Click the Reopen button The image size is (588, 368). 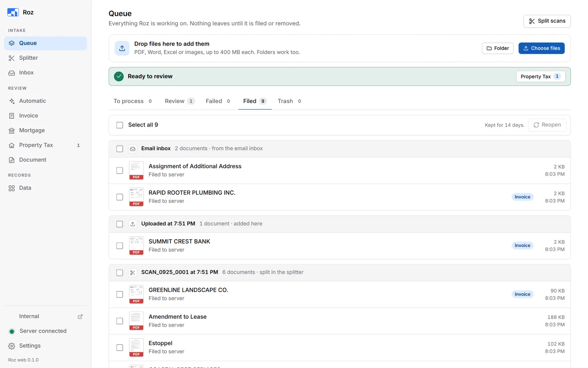point(547,125)
